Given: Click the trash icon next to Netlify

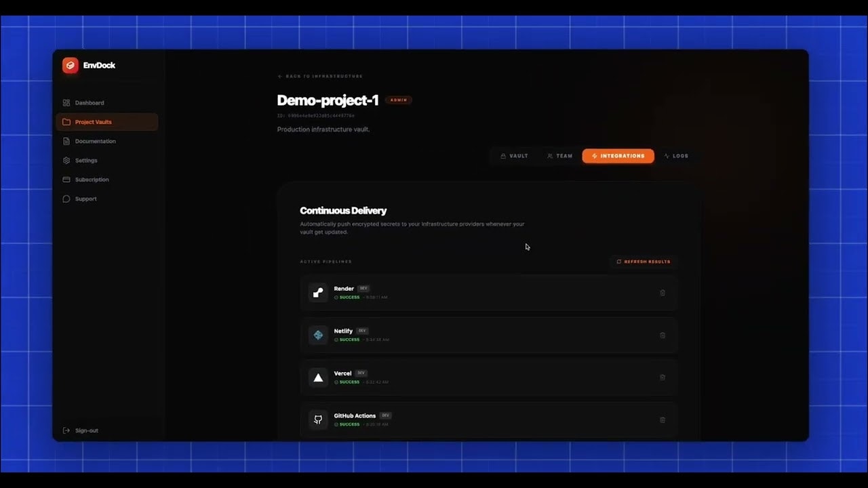Looking at the screenshot, I should click(663, 335).
